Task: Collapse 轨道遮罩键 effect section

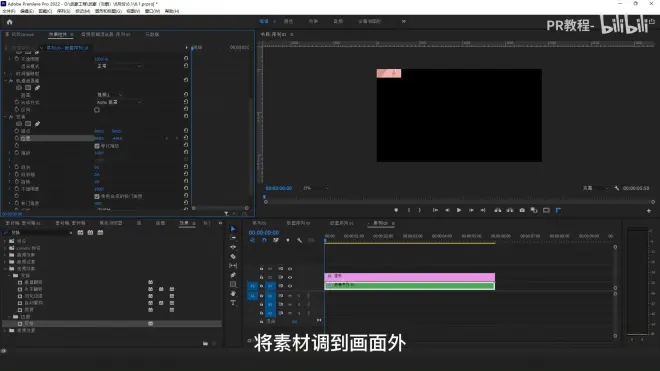Action: pyautogui.click(x=5, y=80)
